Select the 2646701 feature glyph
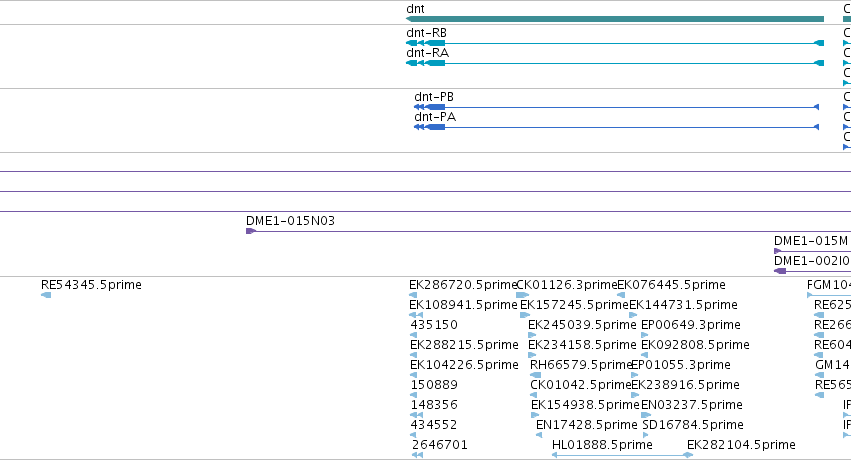Viewport: 851px width, 460px height. [x=417, y=455]
